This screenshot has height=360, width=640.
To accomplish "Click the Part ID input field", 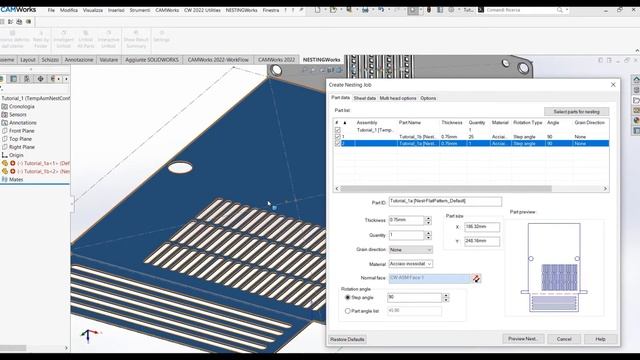I will [445, 201].
